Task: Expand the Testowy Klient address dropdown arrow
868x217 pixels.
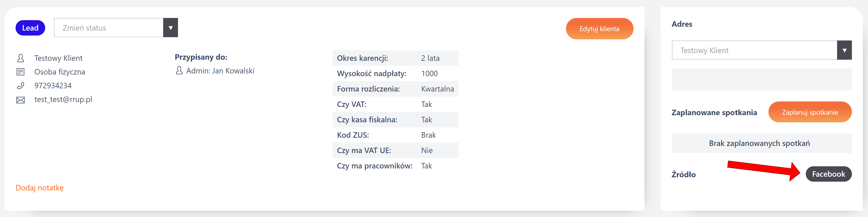Action: pyautogui.click(x=844, y=50)
